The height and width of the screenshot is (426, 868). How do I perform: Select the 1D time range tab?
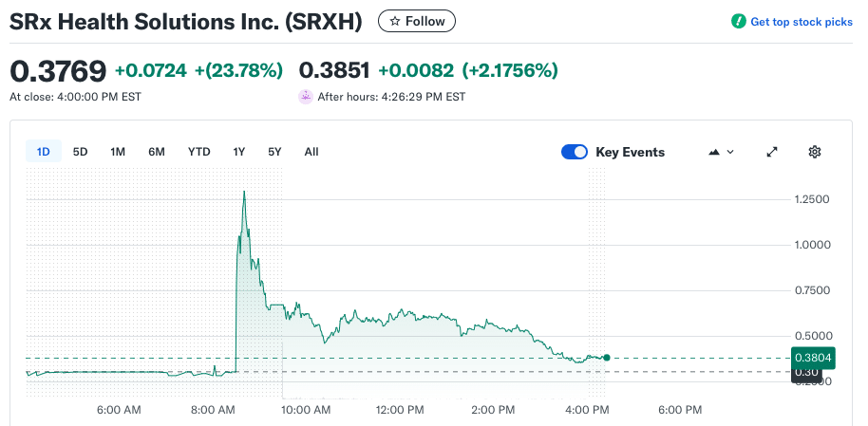point(44,152)
